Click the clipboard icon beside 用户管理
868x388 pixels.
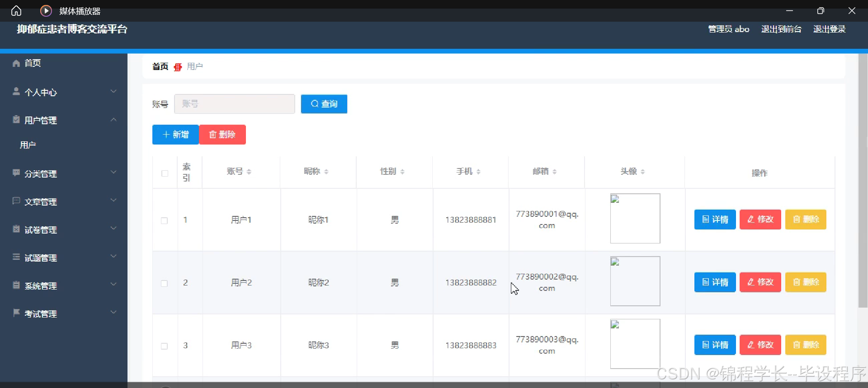tap(16, 120)
